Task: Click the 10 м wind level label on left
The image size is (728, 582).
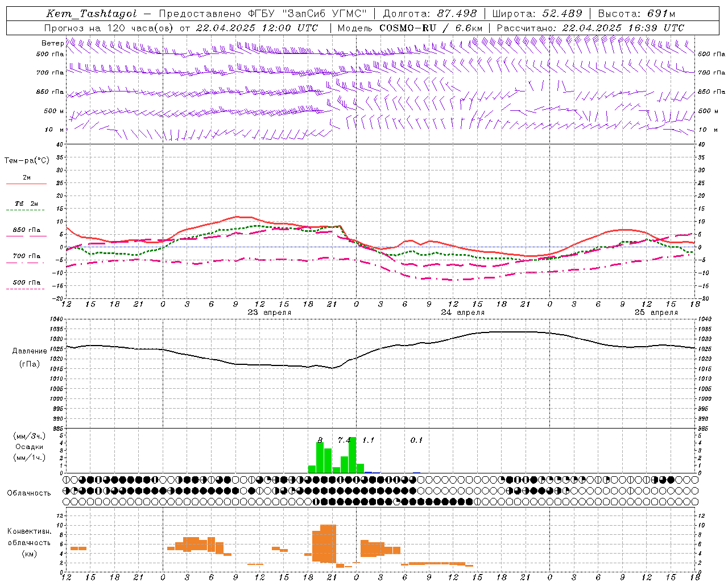Action: pos(54,130)
